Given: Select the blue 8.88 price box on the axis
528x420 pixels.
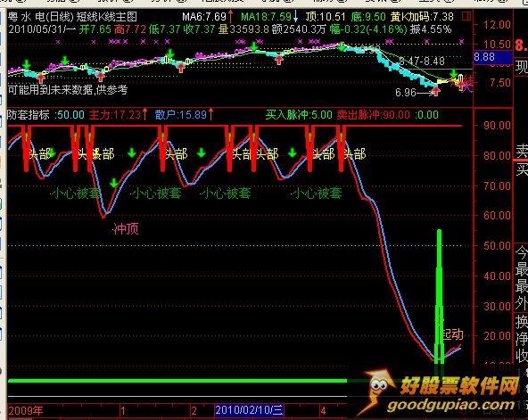Looking at the screenshot, I should (493, 57).
